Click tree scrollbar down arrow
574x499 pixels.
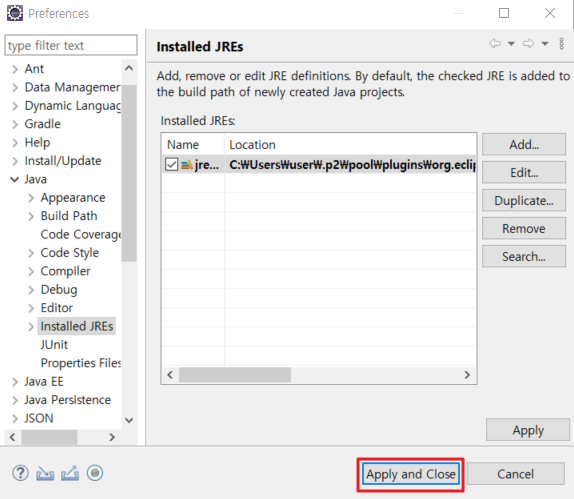(129, 420)
